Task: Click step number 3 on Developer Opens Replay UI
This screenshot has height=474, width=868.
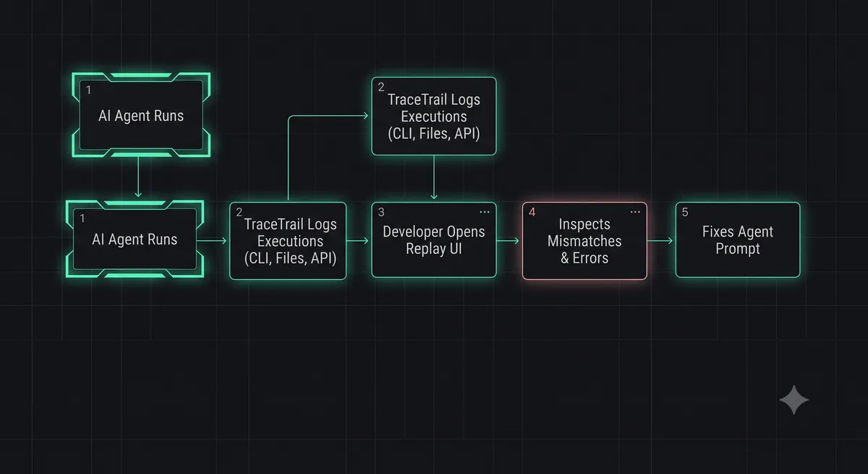Action: click(381, 213)
